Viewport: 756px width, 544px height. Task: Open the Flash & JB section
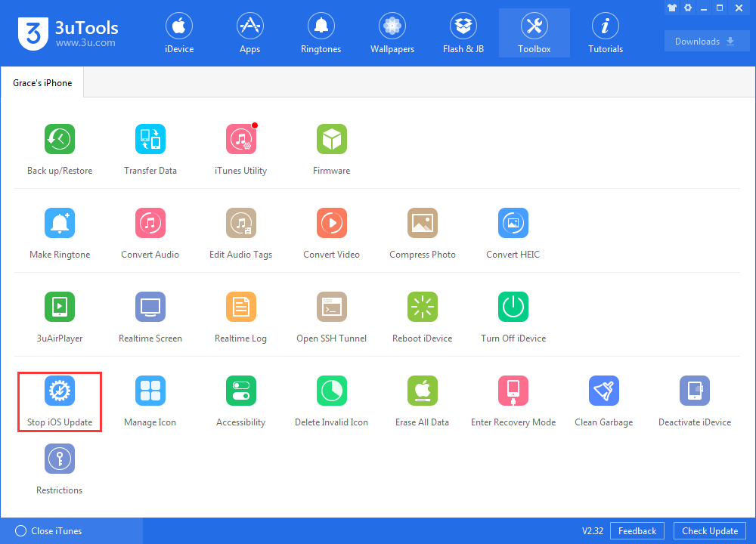(x=463, y=32)
